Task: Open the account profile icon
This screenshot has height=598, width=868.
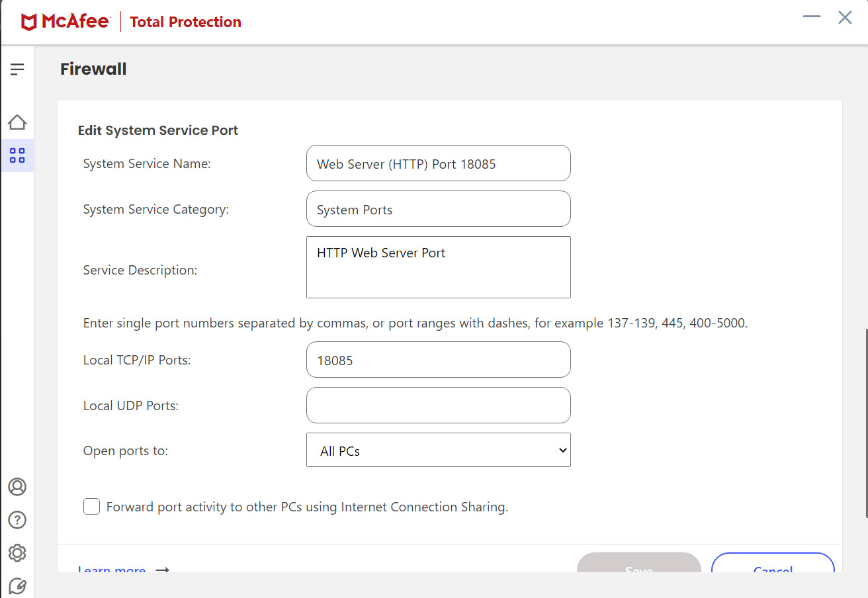Action: (x=17, y=487)
